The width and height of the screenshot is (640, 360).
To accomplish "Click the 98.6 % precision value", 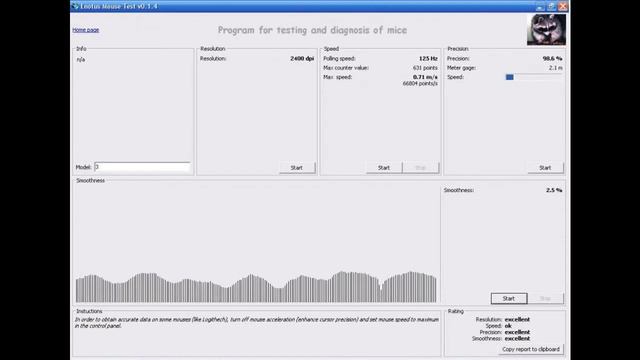I will (552, 59).
